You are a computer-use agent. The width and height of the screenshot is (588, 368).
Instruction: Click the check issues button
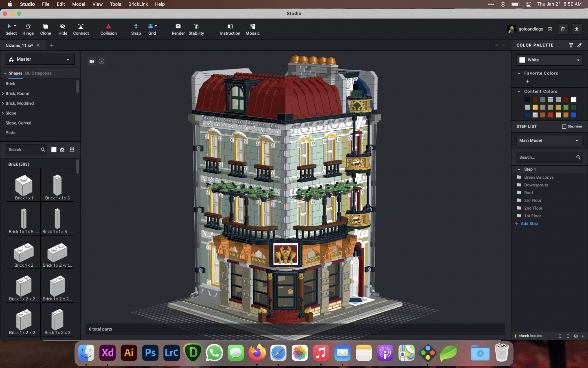tap(530, 336)
